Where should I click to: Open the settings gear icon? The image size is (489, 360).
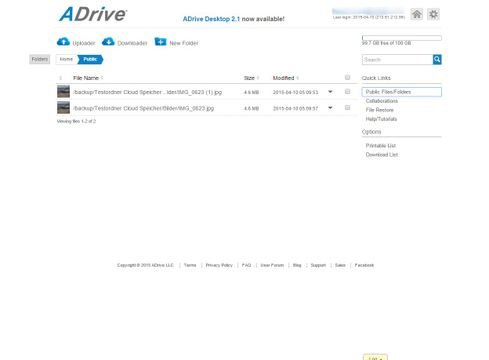[433, 14]
